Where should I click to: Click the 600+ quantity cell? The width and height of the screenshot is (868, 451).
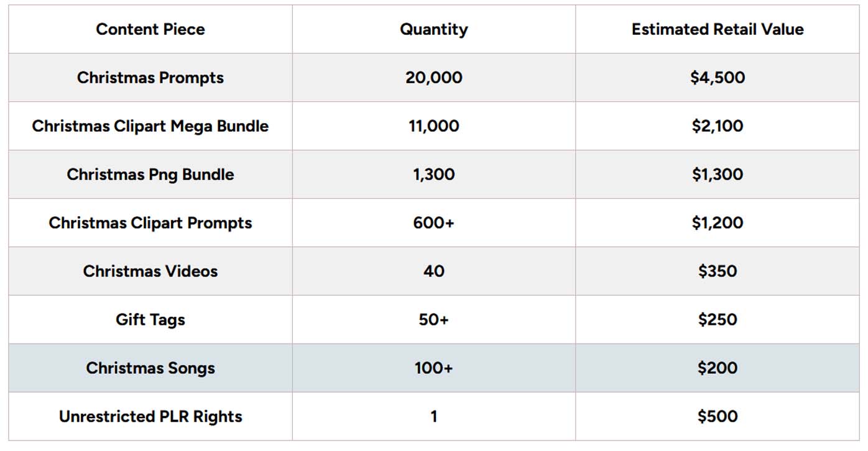(x=433, y=223)
